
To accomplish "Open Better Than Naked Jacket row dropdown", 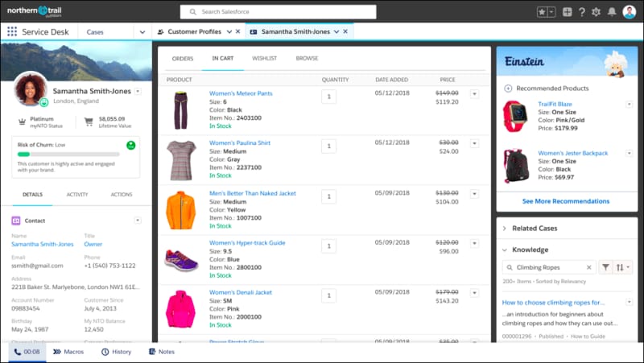I will point(474,193).
